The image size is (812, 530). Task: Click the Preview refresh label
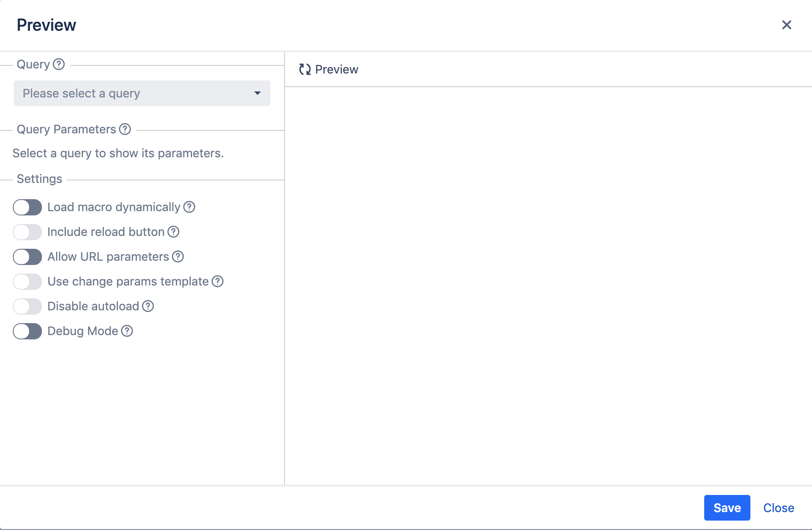tap(337, 70)
